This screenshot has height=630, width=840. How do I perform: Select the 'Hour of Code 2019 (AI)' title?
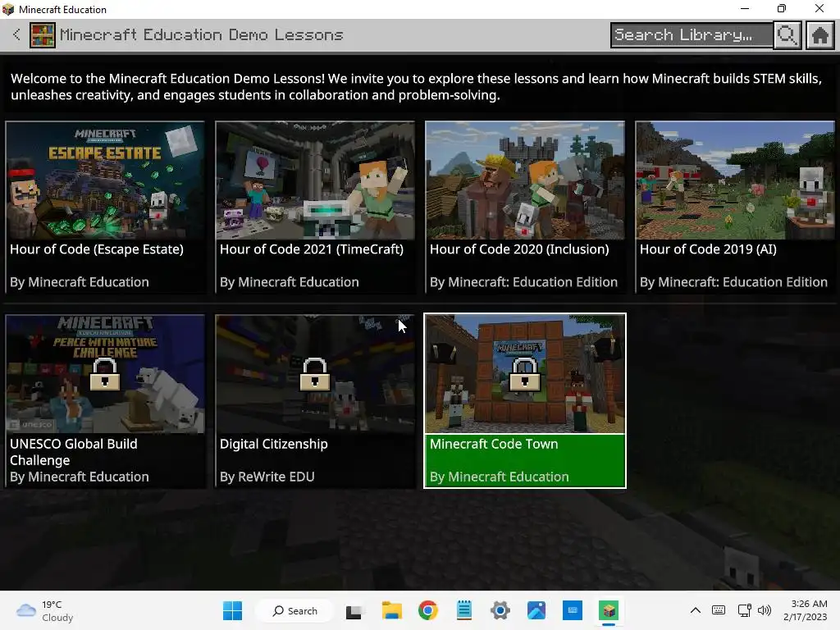click(708, 249)
